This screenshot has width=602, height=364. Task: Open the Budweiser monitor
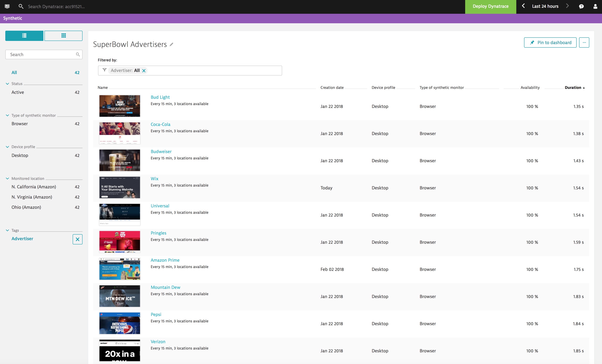161,151
